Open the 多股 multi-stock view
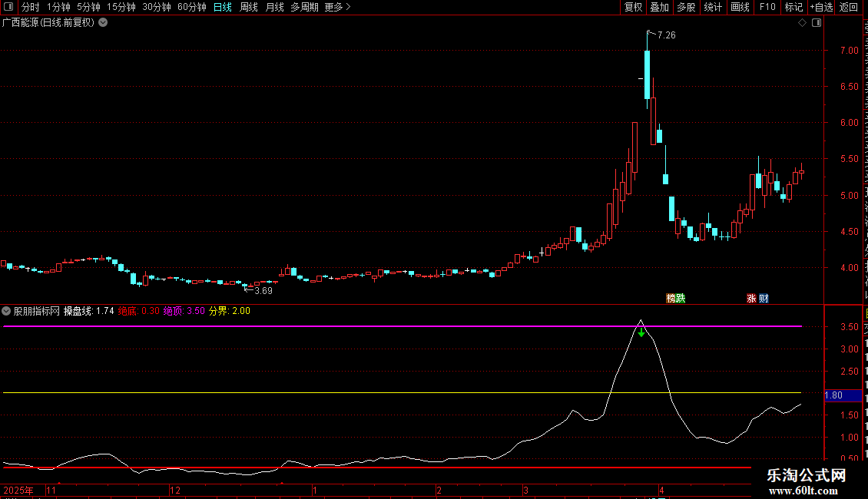 [x=686, y=7]
